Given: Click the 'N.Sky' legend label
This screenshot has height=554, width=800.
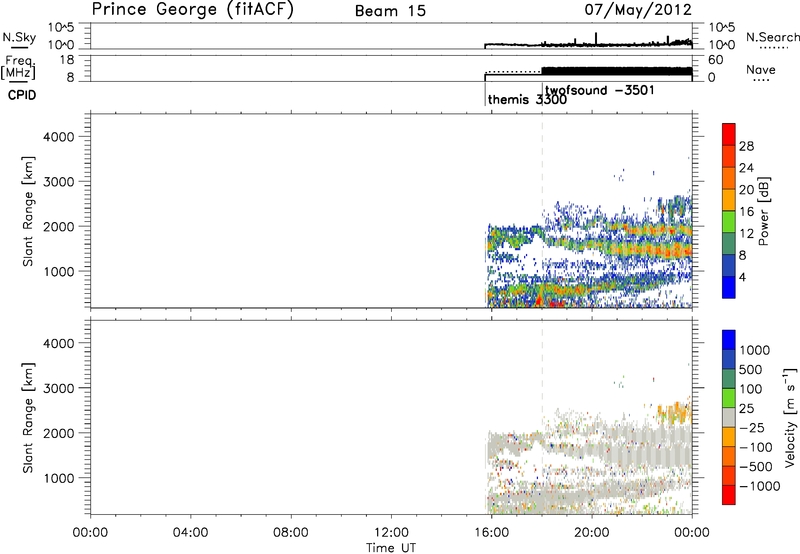Looking at the screenshot, I should (19, 37).
